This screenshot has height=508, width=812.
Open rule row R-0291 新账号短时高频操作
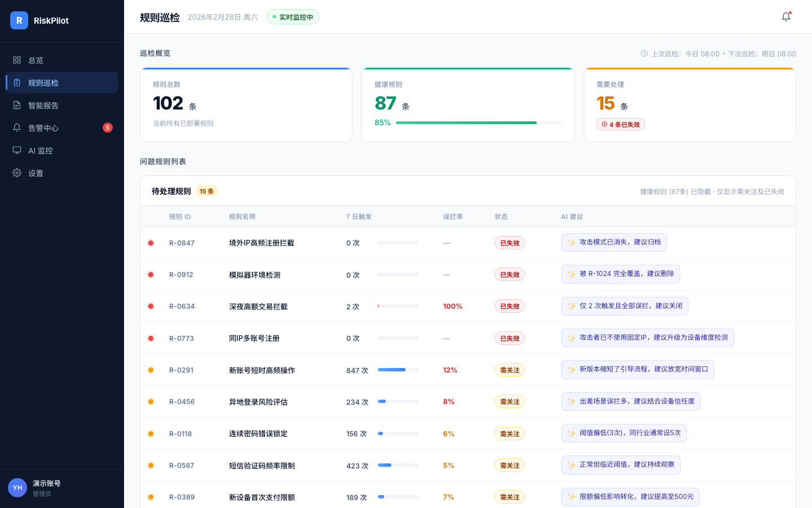click(262, 370)
